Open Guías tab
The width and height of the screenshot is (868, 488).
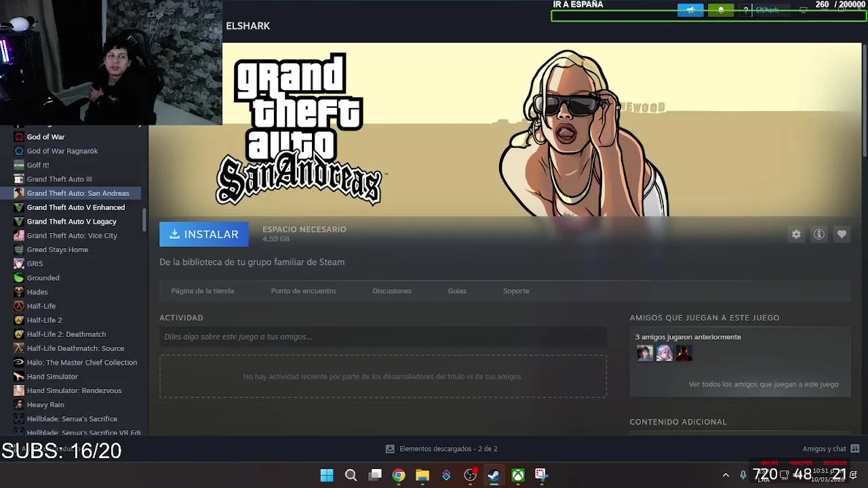(x=457, y=291)
